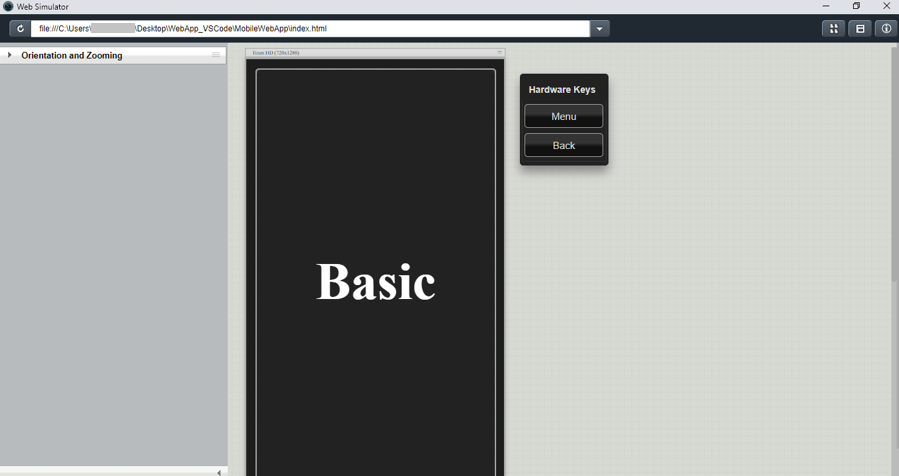This screenshot has height=476, width=899.
Task: Click the Web Simulator app icon
Action: 8,6
